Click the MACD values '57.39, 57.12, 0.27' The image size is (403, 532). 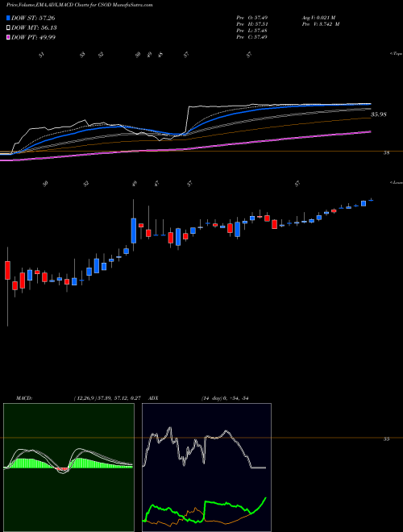pos(120,398)
